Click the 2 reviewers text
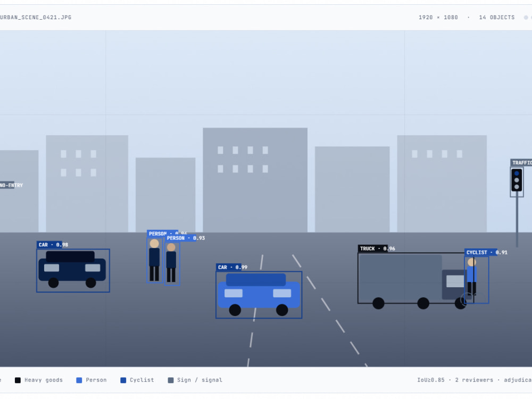The width and height of the screenshot is (532, 399). [474, 380]
